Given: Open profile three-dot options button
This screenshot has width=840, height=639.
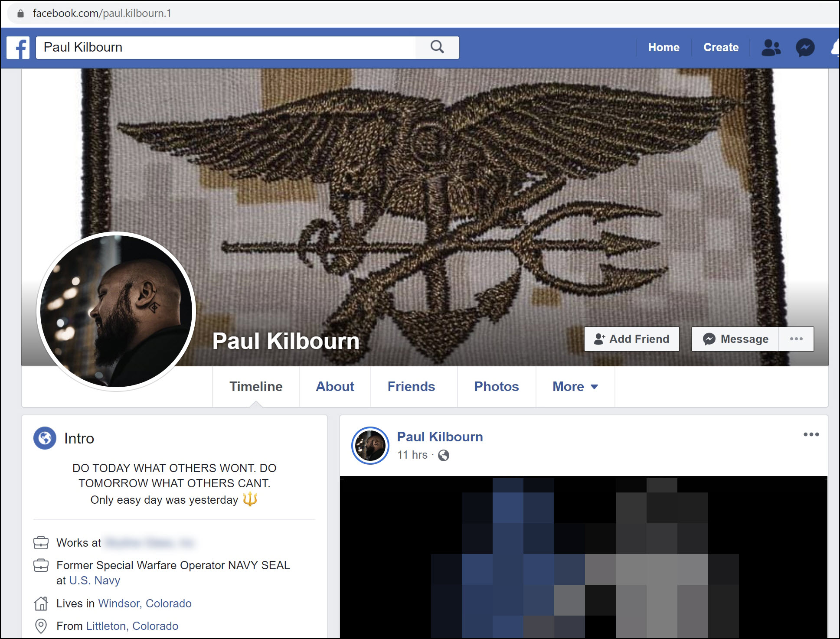Looking at the screenshot, I should (796, 339).
